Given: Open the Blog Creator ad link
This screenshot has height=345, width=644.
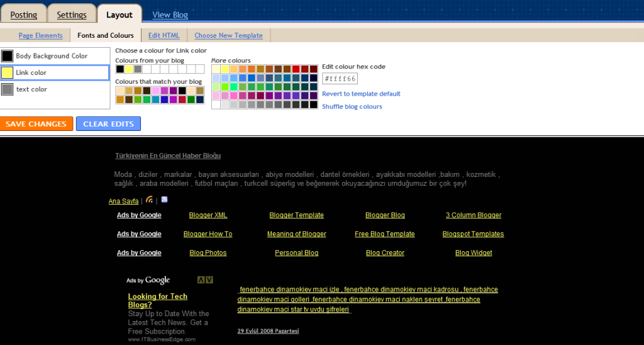Looking at the screenshot, I should click(385, 253).
